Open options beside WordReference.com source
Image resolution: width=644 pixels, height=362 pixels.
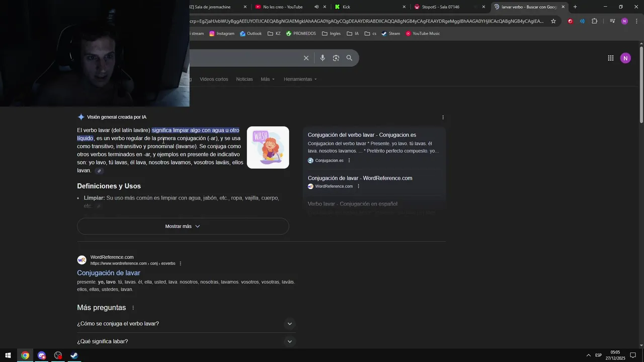[358, 186]
